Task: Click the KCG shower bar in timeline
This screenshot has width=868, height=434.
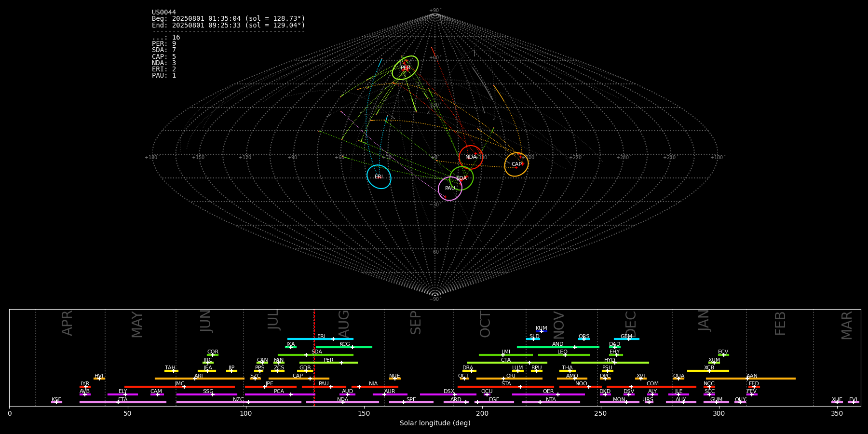Action: (344, 347)
